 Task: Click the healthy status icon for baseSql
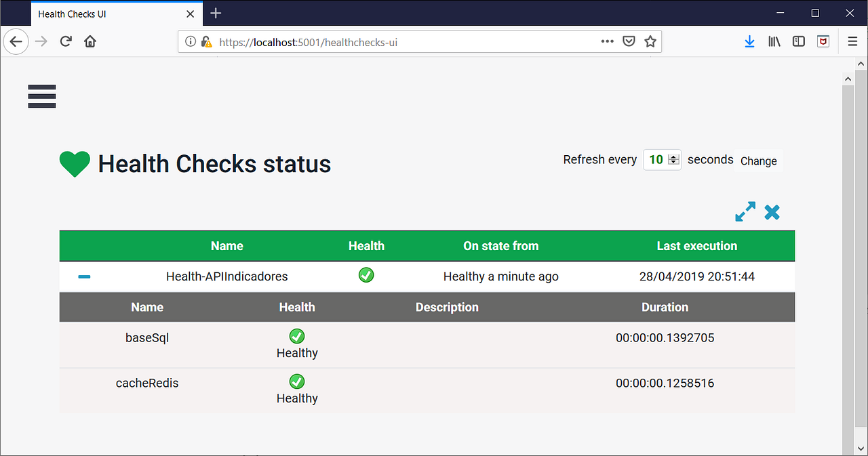[x=296, y=335]
